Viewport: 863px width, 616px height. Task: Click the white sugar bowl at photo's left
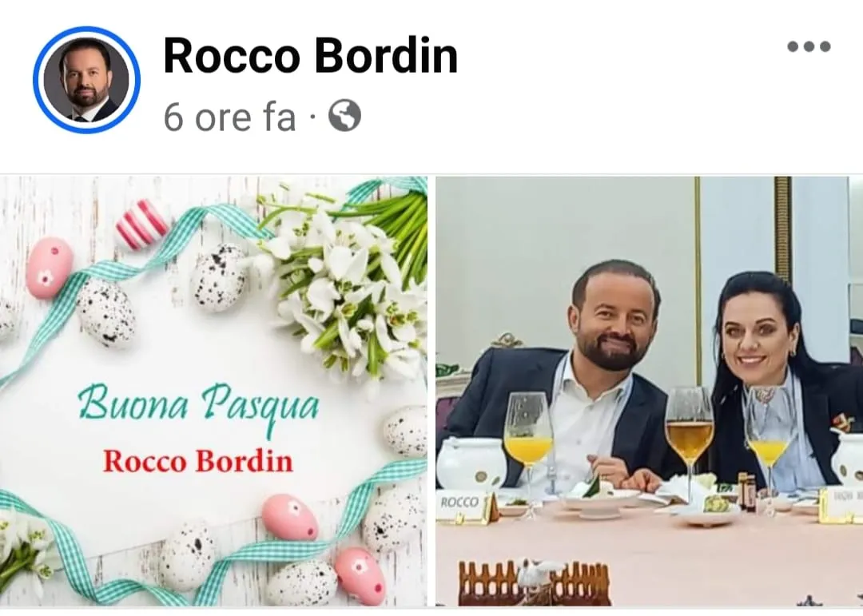point(471,464)
